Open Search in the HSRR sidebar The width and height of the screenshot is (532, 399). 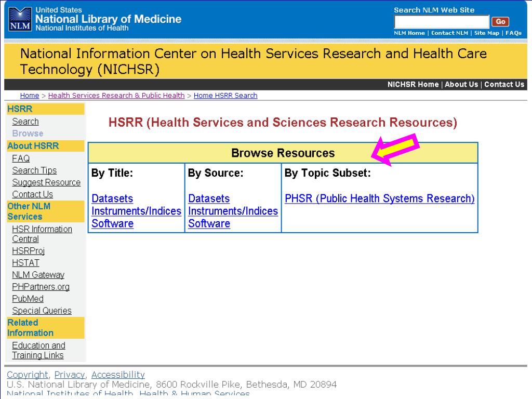pos(25,122)
